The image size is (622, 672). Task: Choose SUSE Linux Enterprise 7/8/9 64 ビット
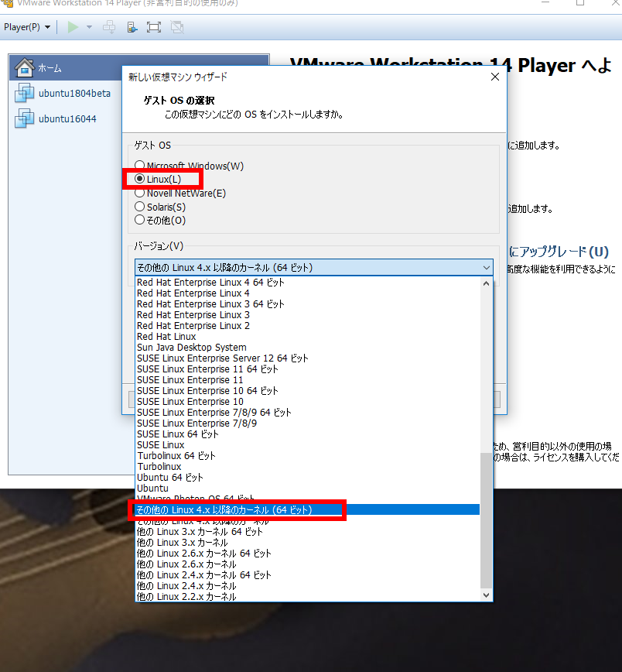coord(308,413)
